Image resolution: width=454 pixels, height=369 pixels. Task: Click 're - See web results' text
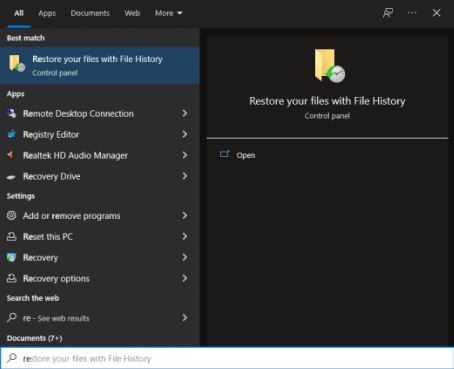coord(56,318)
